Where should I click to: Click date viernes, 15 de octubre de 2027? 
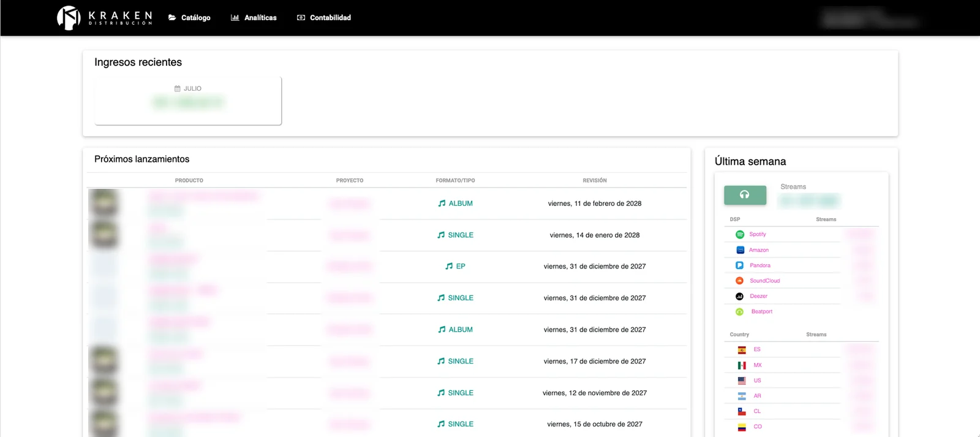(595, 424)
